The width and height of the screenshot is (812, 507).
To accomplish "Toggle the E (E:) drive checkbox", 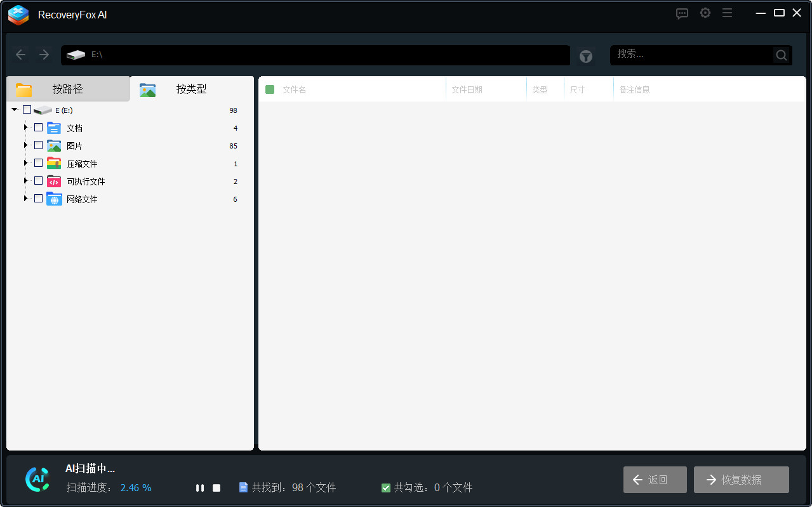I will pos(27,110).
